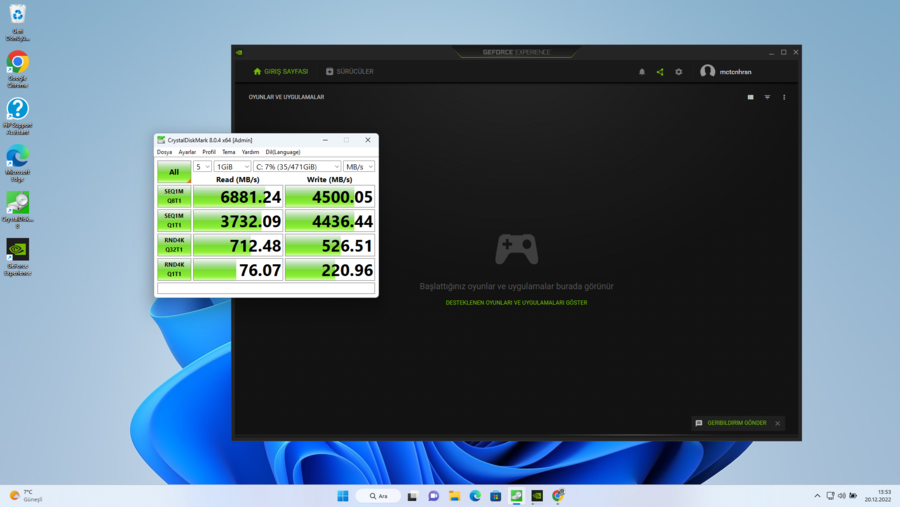The width and height of the screenshot is (900, 507).
Task: Click the network icon in system tray
Action: point(830,496)
